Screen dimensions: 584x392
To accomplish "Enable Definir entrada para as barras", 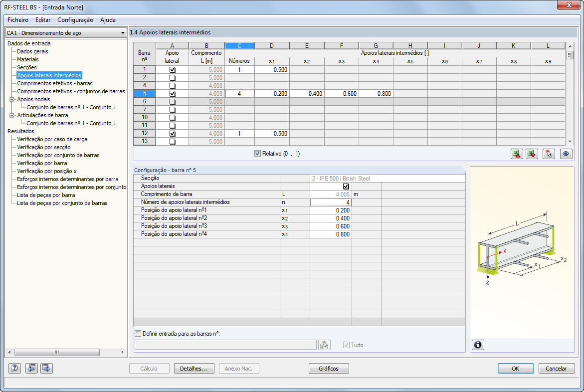I will 138,334.
